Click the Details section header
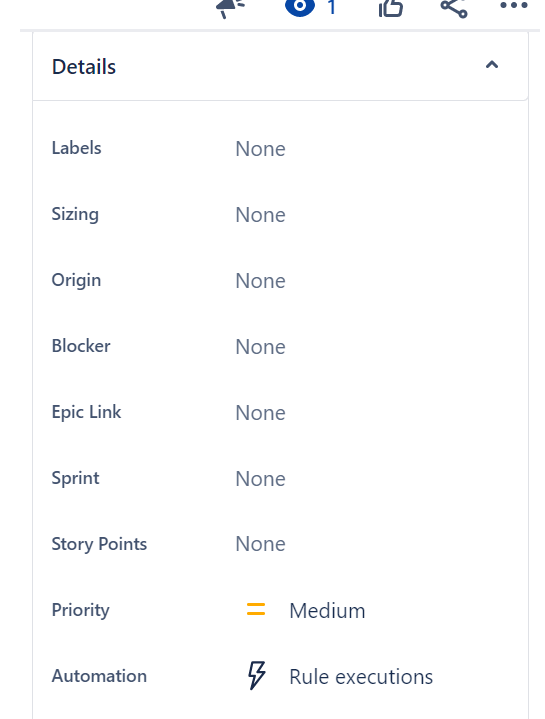This screenshot has width=545, height=719. click(281, 66)
